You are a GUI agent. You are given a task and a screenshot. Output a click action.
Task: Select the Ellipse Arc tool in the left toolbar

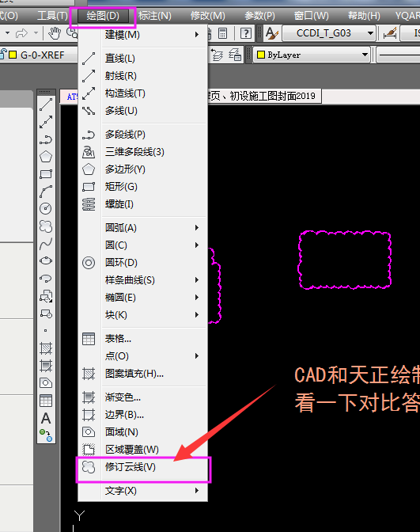tap(46, 279)
